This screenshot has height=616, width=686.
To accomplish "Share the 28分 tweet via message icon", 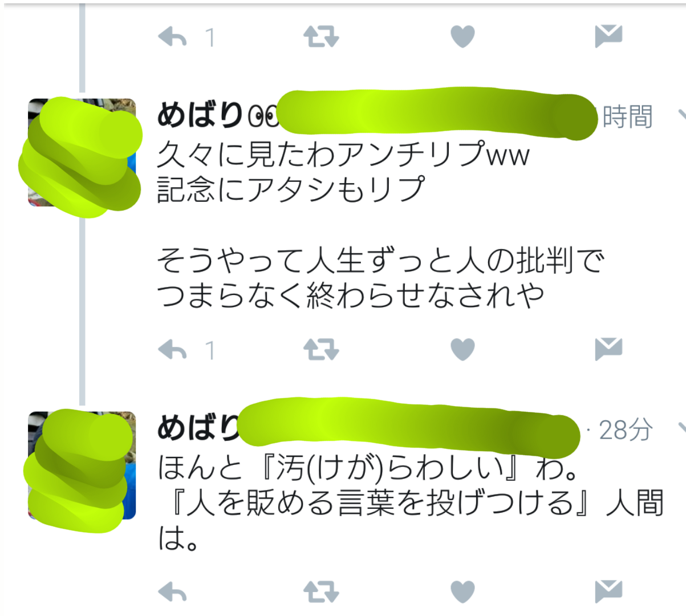I will coord(608,591).
